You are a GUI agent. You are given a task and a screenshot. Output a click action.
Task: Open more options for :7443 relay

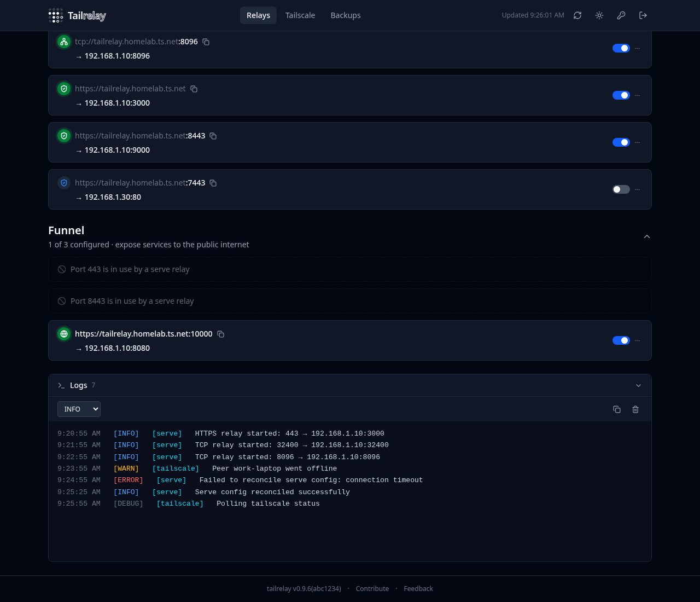click(x=637, y=189)
